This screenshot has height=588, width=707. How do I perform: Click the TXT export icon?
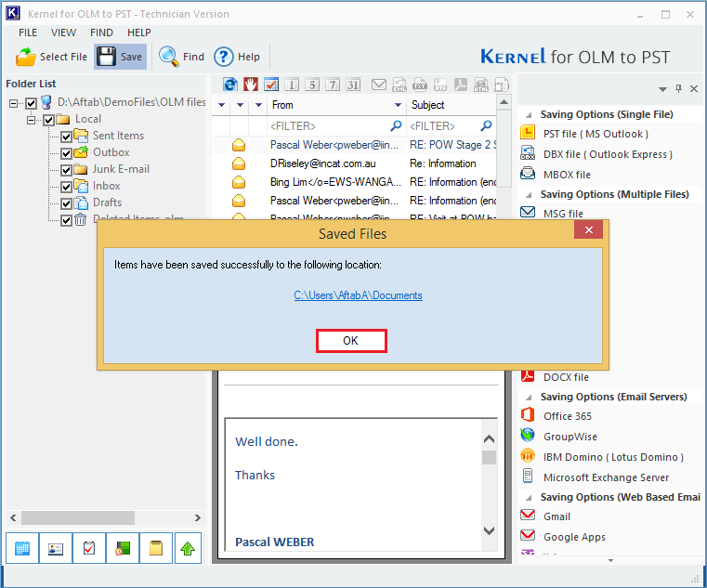[420, 85]
